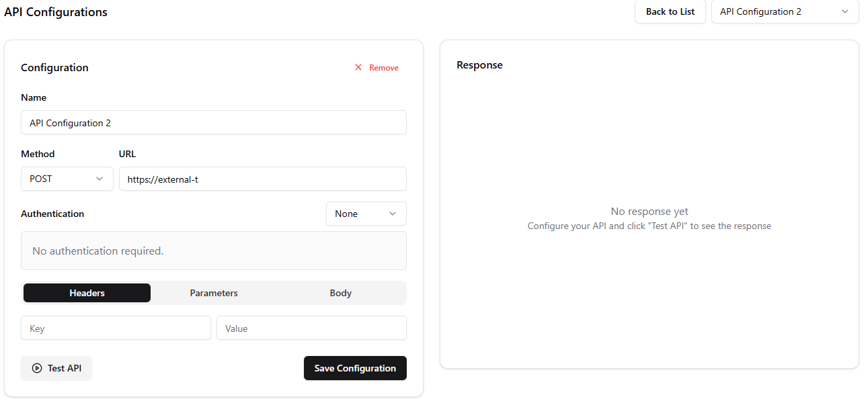Open the API Configuration 2 dropdown

tap(785, 11)
